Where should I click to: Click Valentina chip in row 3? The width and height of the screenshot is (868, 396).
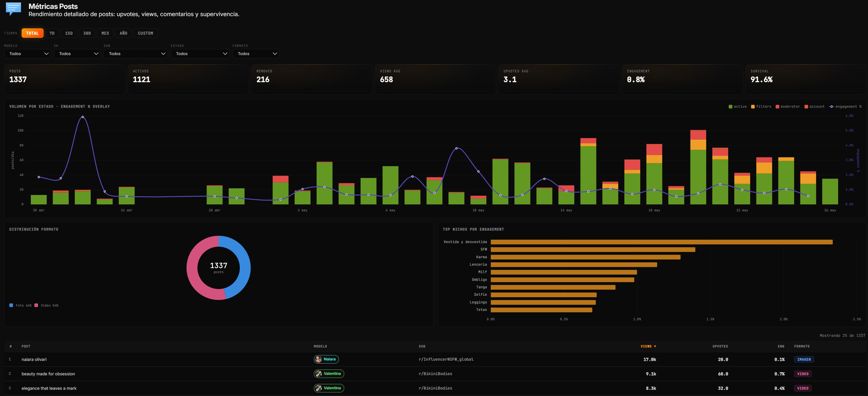pyautogui.click(x=329, y=388)
